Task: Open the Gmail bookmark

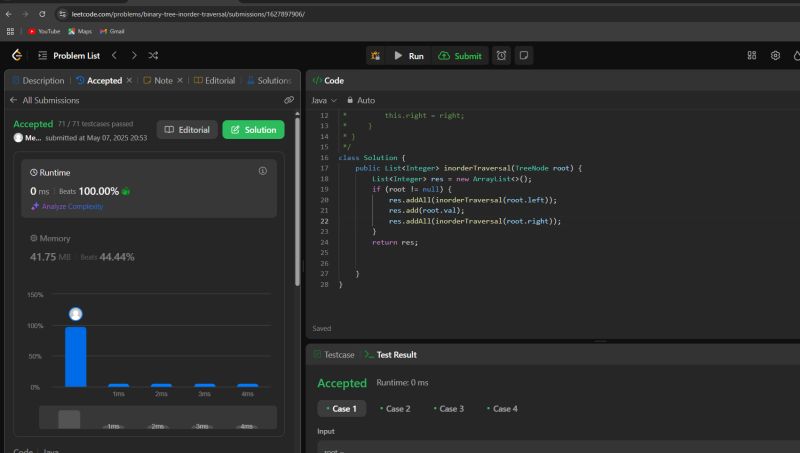Action: pos(112,31)
